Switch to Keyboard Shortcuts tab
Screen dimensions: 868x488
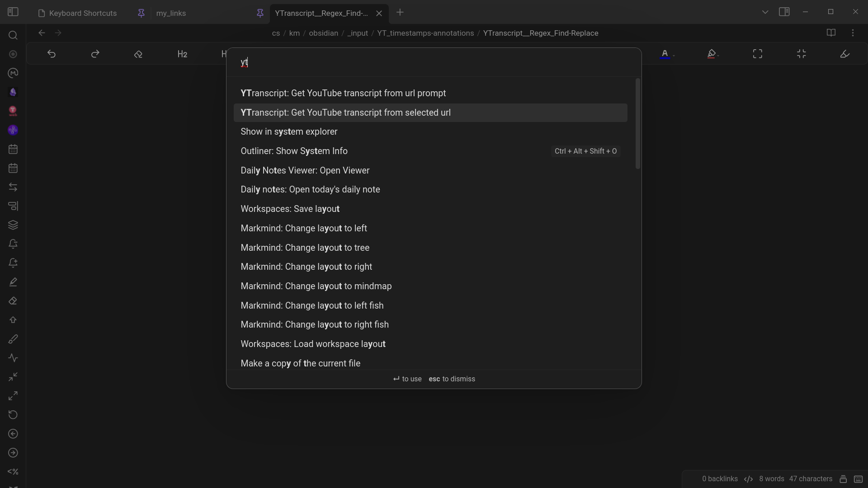[x=83, y=13]
